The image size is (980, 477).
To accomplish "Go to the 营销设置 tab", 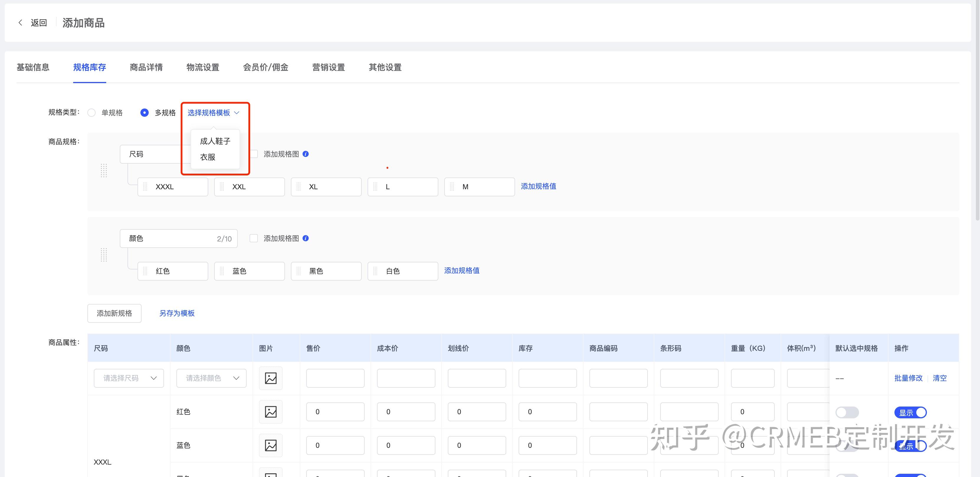I will click(x=328, y=67).
